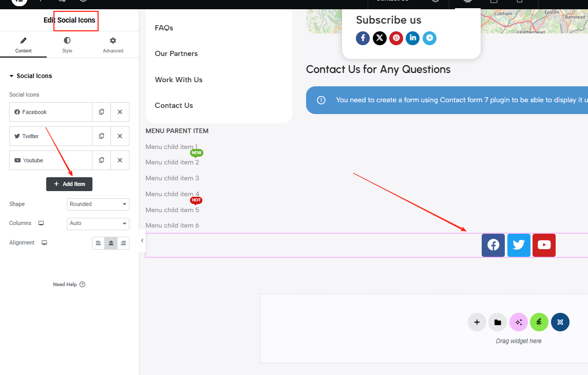Click the pink AI sparkle icon
Viewport: 588px width, 375px height.
(x=519, y=322)
